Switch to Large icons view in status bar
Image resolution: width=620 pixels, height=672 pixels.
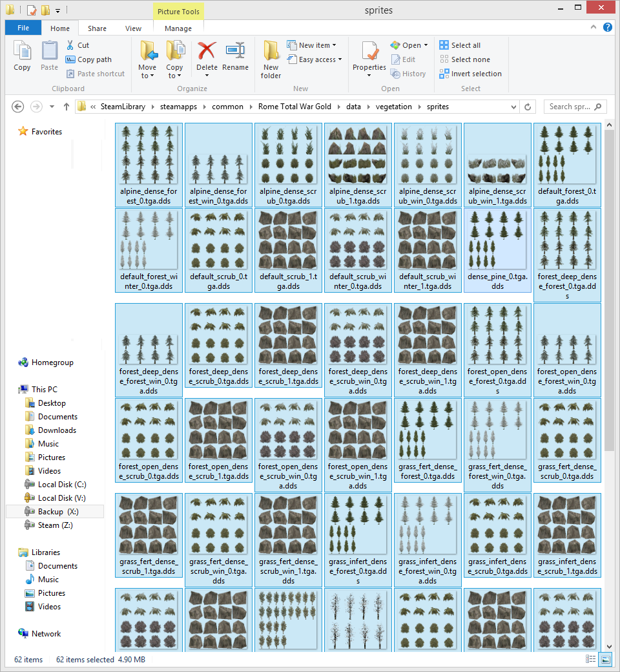[606, 659]
